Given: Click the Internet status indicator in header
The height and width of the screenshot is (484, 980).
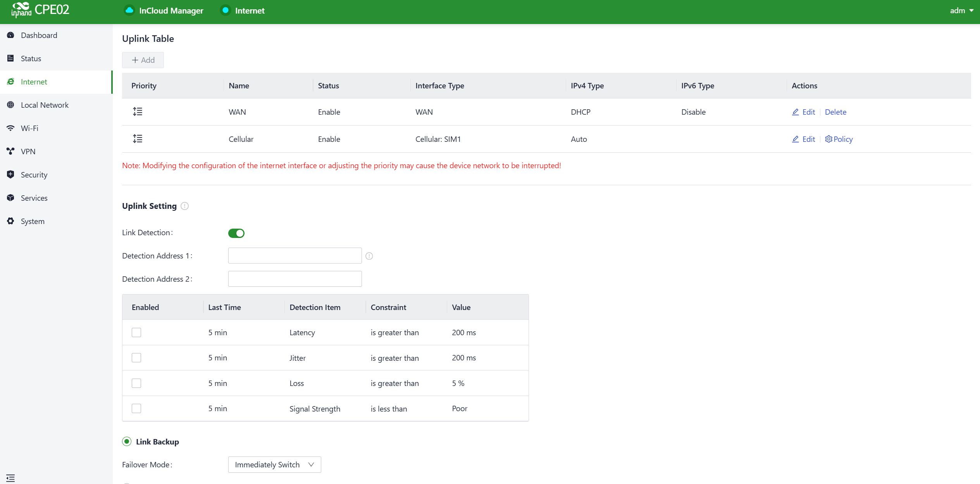Looking at the screenshot, I should pyautogui.click(x=225, y=10).
